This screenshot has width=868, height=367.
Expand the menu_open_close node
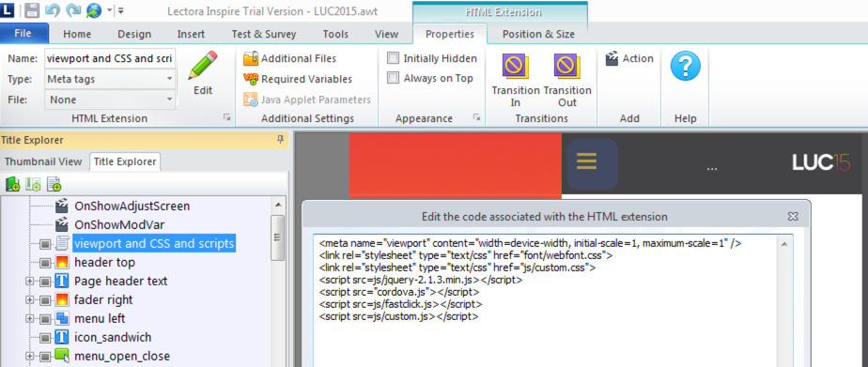click(30, 356)
